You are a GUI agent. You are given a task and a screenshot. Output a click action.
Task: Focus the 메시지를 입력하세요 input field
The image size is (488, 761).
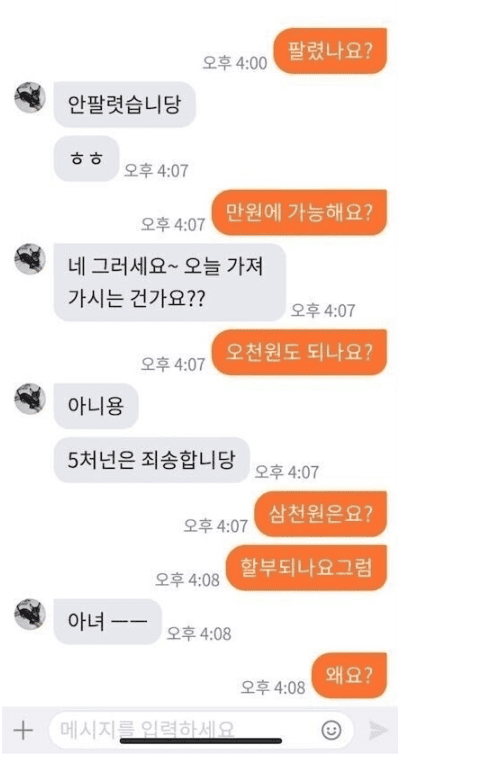click(x=201, y=730)
